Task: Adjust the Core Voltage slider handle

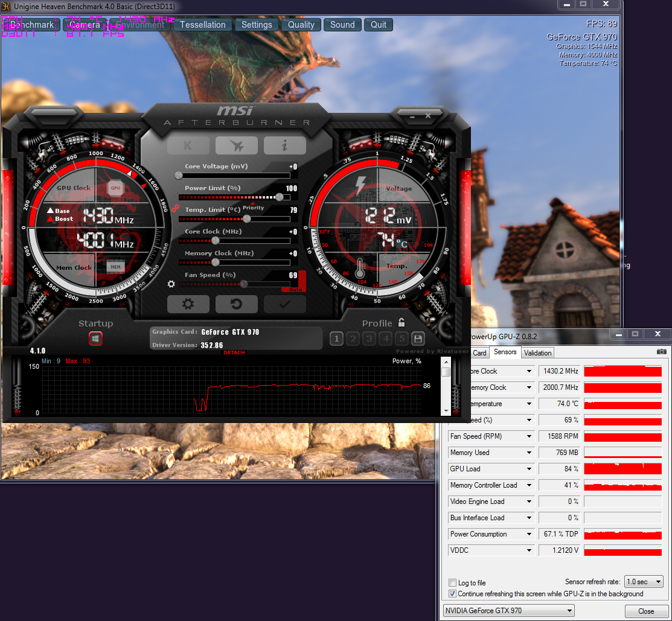Action: (179, 175)
